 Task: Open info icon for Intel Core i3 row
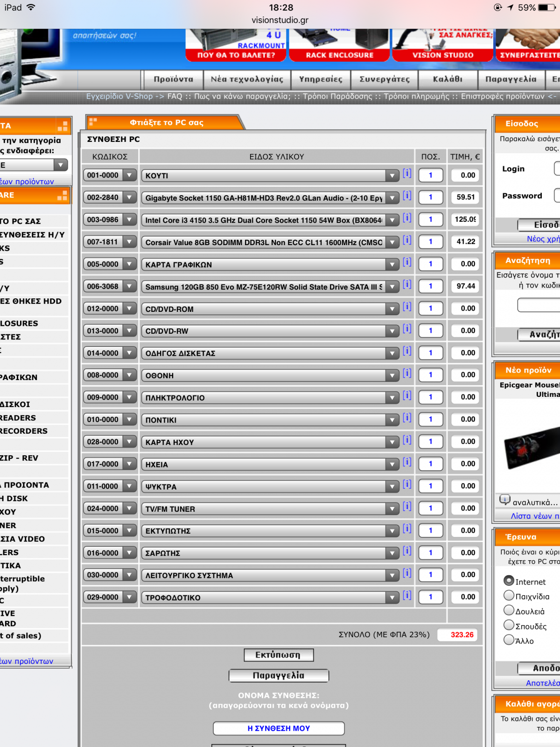[407, 218]
